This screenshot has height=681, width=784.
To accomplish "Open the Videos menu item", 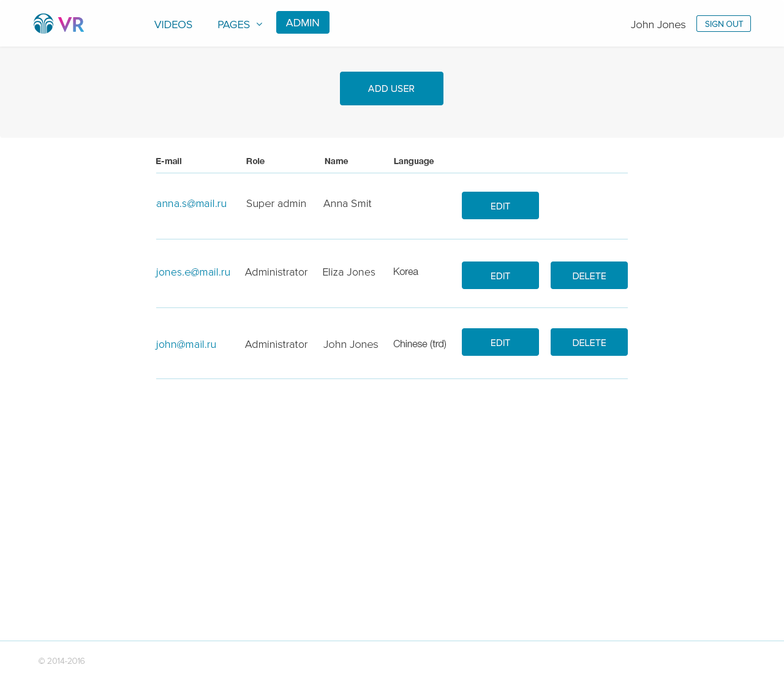I will pyautogui.click(x=173, y=24).
